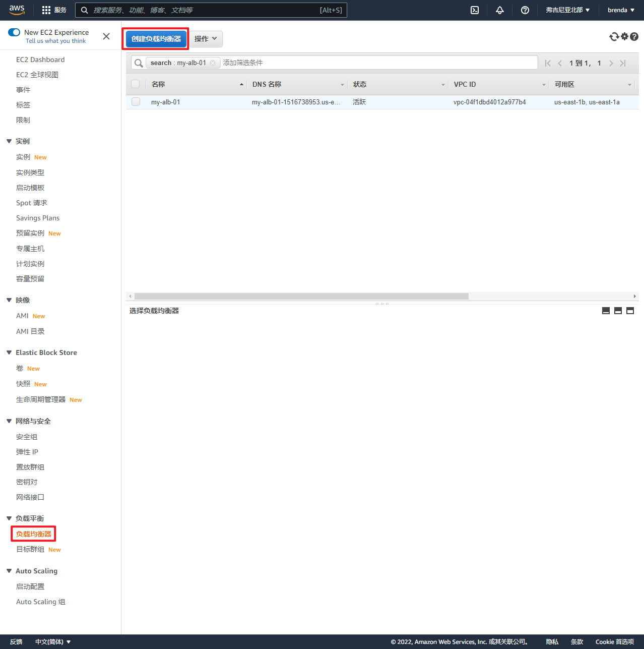
Task: Open the services grid menu icon
Action: point(46,10)
